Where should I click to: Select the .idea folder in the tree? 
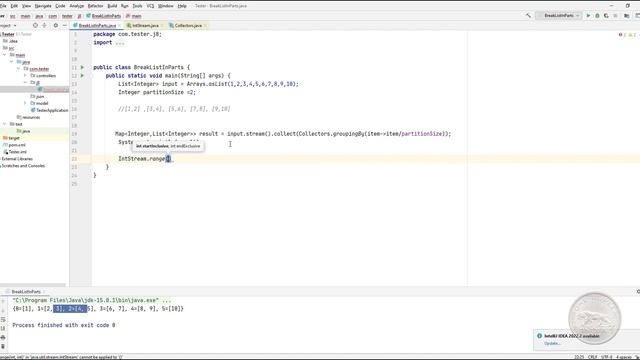[10, 41]
